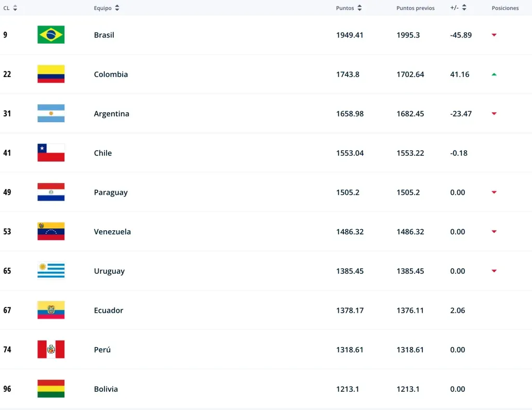Click the Uruguay flag icon
The height and width of the screenshot is (410, 532).
tap(51, 271)
